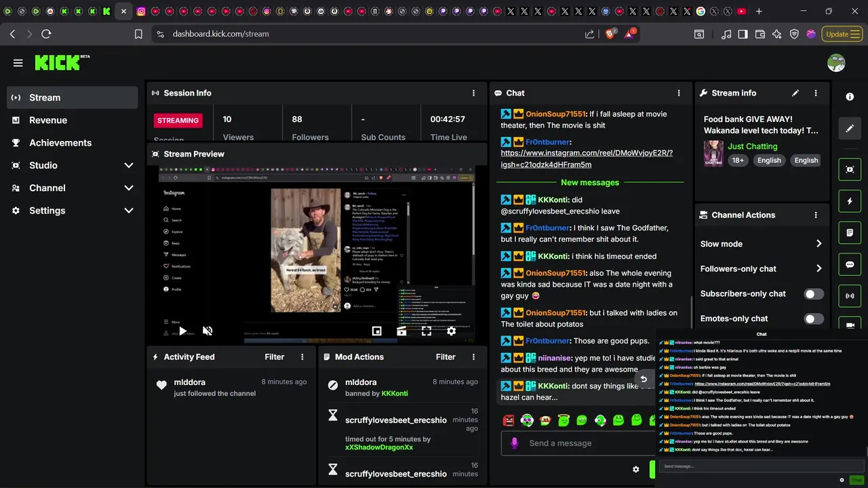
Task: Click the purple microphone icon in message box
Action: coord(514,443)
